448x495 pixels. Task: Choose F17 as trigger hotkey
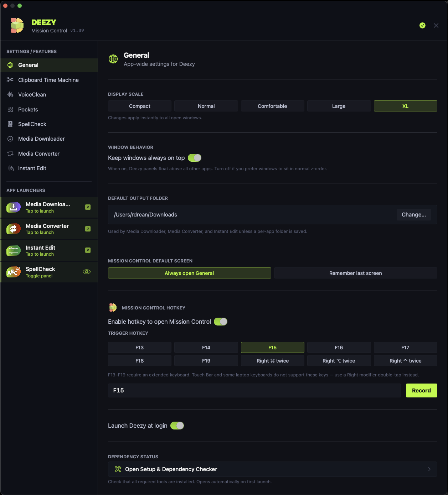pos(406,348)
